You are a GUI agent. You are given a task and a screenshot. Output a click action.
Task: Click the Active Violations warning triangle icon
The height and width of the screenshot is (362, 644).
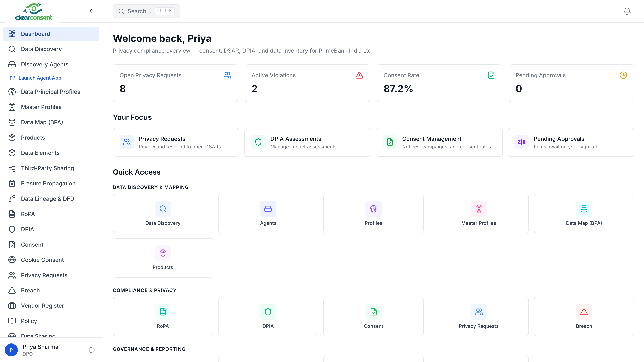tap(359, 75)
